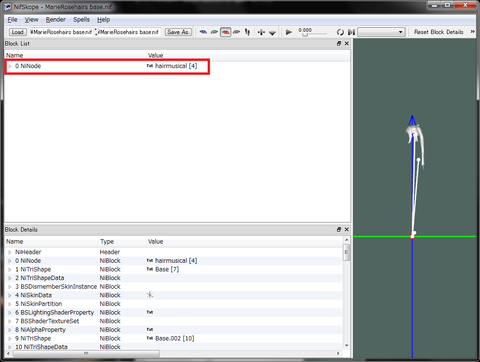
Task: Click the Load button
Action: [17, 32]
